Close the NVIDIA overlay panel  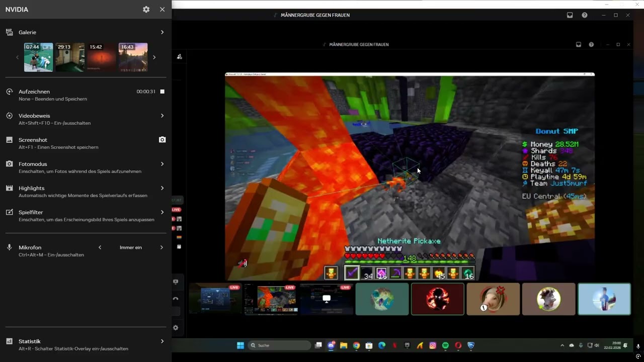162,10
